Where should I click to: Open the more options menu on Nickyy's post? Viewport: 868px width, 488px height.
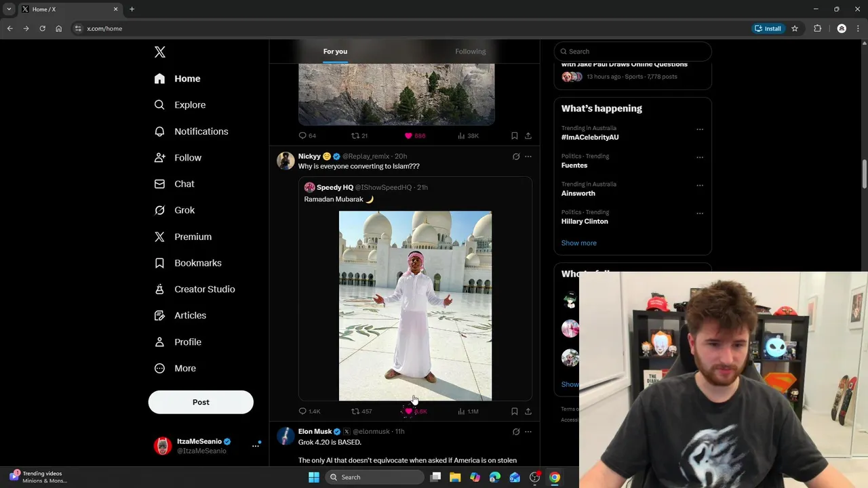pos(528,157)
